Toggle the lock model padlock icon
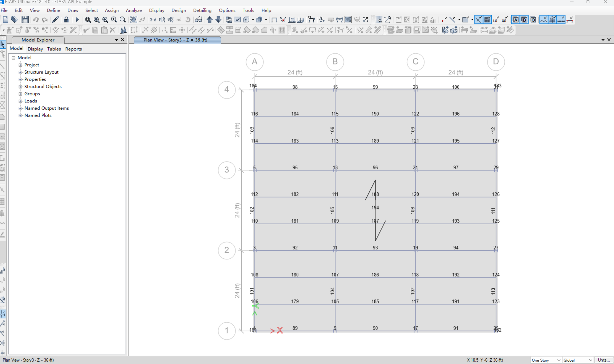Viewport: 614px width, 364px height. [66, 20]
